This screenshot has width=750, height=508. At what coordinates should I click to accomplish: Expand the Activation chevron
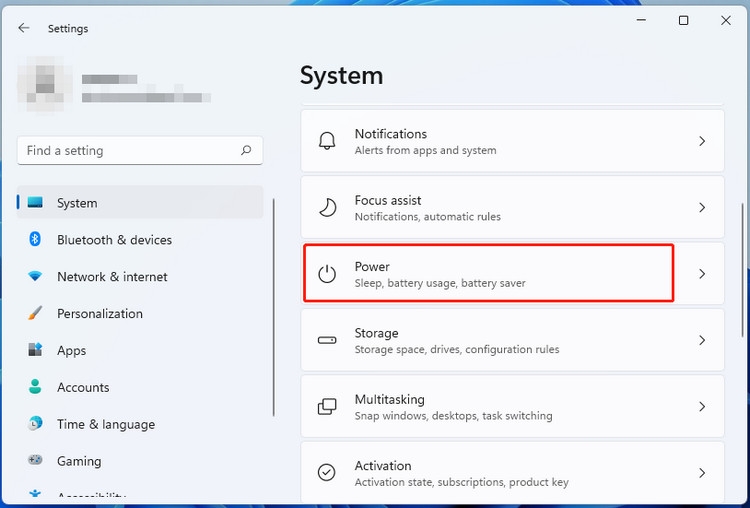click(702, 473)
